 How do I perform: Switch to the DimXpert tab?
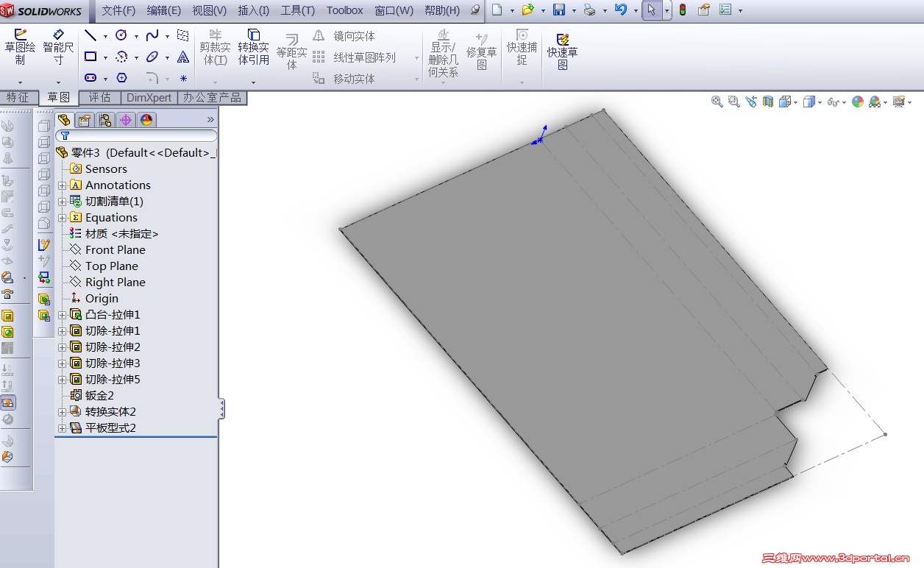tap(149, 97)
